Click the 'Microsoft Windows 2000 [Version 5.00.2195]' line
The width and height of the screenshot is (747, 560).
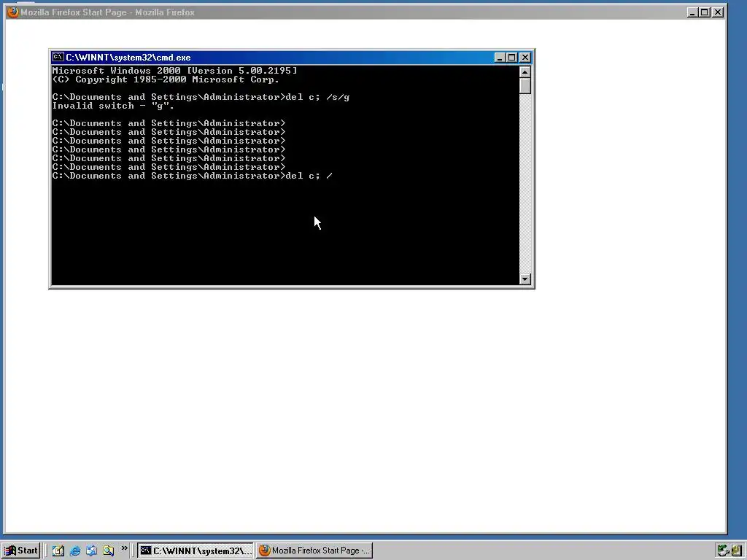(174, 71)
